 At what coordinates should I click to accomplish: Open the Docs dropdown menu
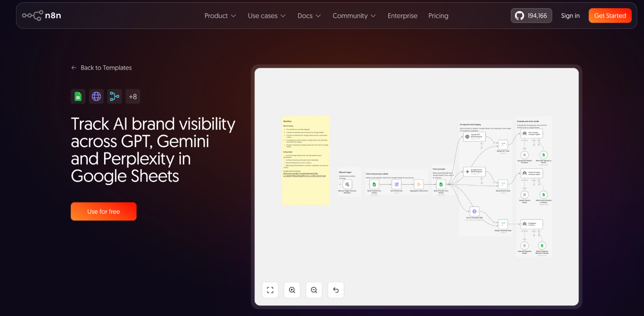(309, 16)
